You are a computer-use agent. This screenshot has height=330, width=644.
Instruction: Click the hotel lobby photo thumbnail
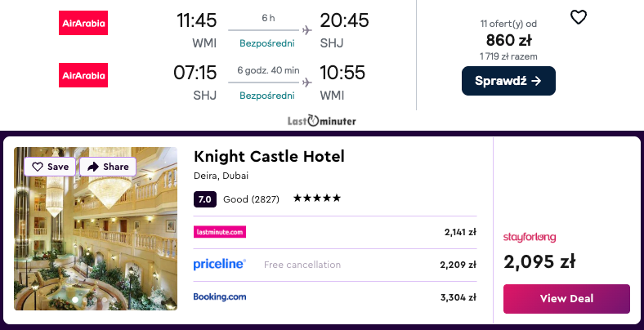click(x=96, y=245)
